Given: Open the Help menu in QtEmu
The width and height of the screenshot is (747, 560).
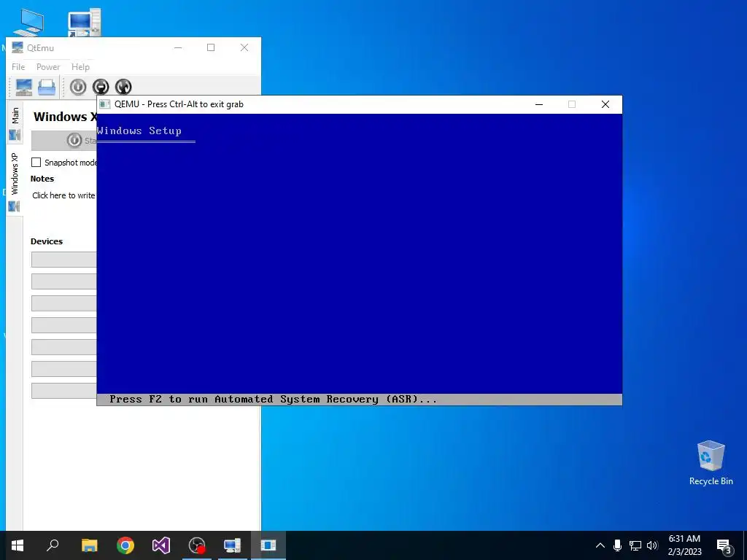Looking at the screenshot, I should 80,66.
